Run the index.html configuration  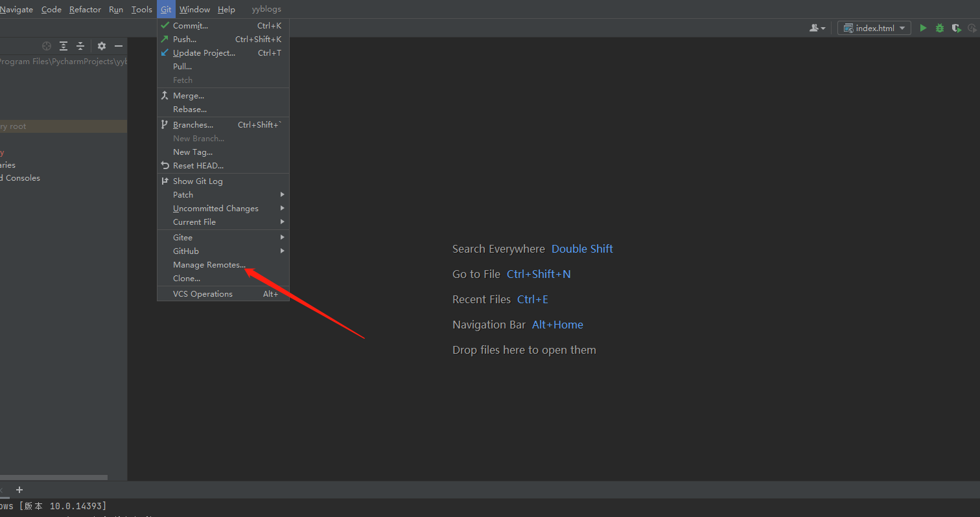923,28
